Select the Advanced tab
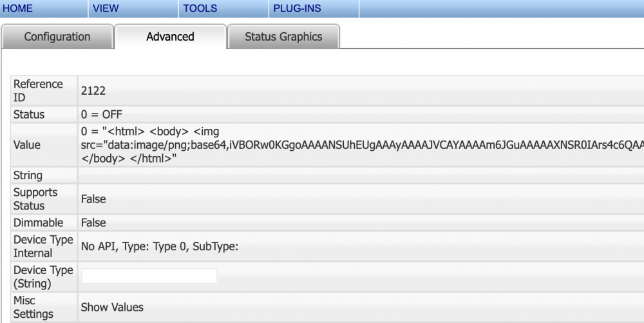The width and height of the screenshot is (644, 323). (170, 37)
